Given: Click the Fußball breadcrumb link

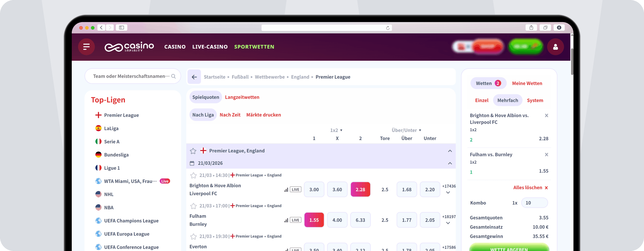Looking at the screenshot, I should point(240,77).
